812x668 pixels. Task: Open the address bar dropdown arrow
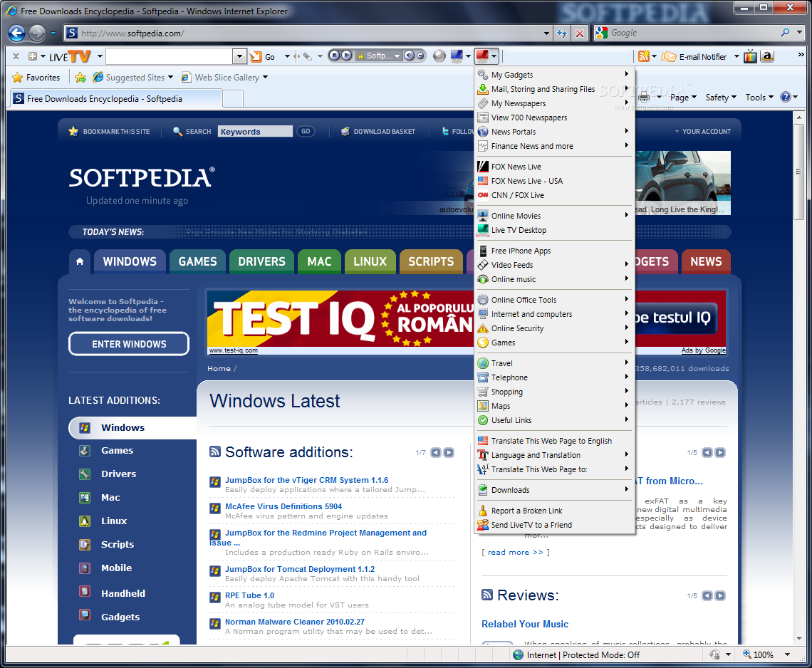547,33
